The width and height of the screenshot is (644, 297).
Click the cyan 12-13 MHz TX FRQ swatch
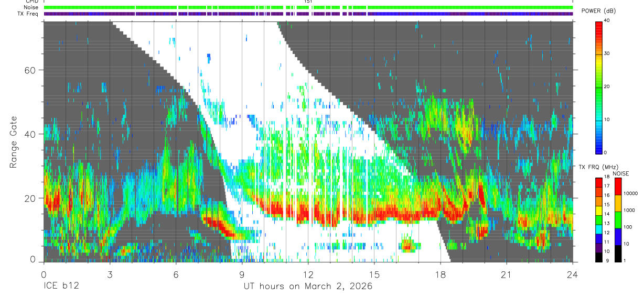pos(598,229)
